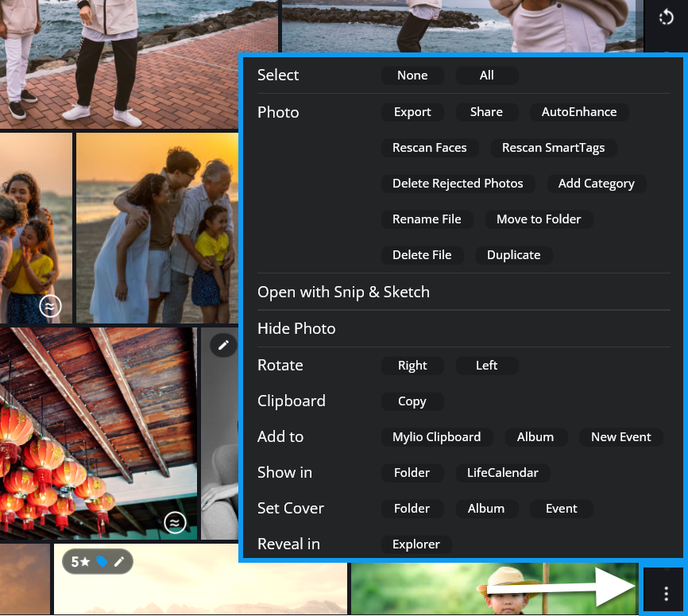Click Delete File
688x616 pixels.
tap(422, 255)
